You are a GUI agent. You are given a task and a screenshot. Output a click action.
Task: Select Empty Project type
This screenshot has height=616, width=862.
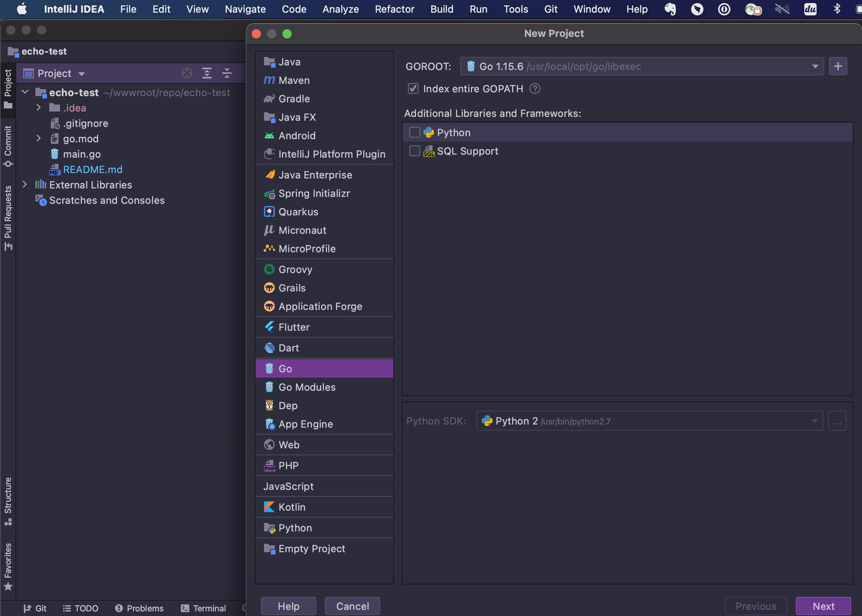coord(324,549)
